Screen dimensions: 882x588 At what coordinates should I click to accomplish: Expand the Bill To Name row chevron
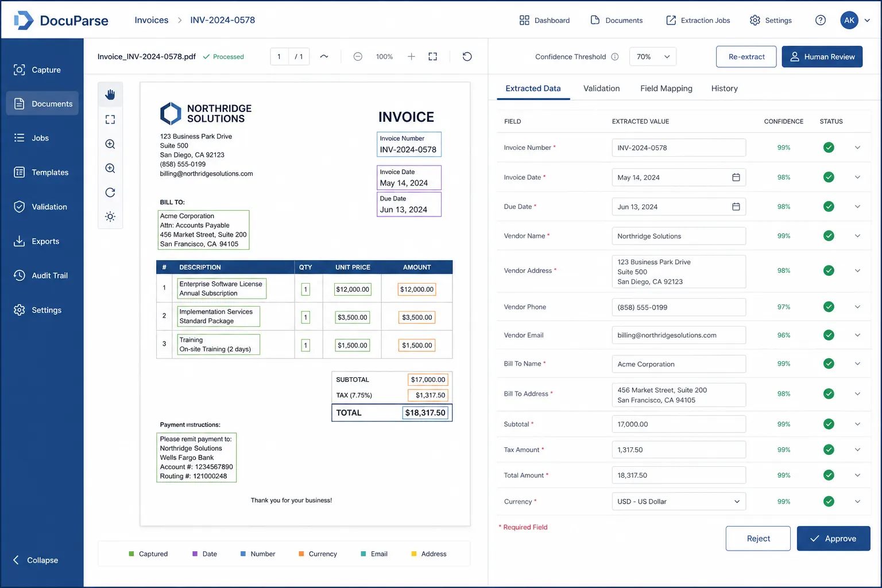[x=857, y=363]
